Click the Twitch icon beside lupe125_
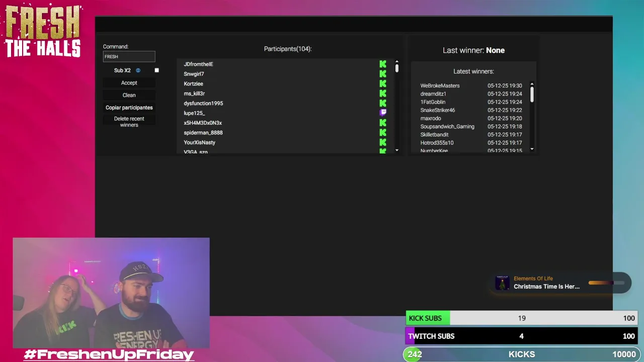 point(383,113)
